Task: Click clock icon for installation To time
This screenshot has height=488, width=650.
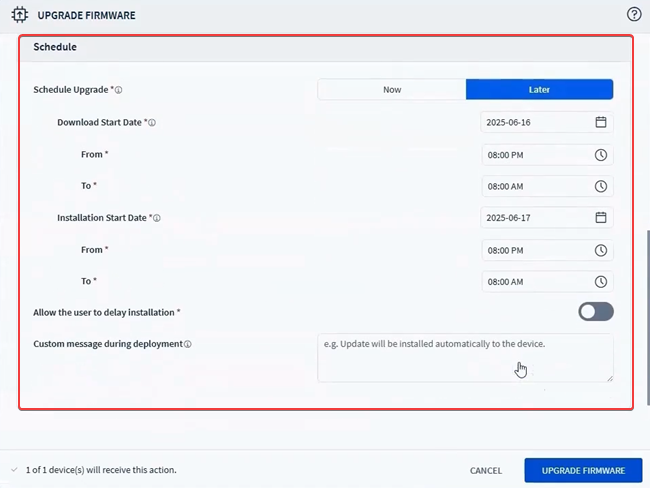Action: tap(601, 282)
